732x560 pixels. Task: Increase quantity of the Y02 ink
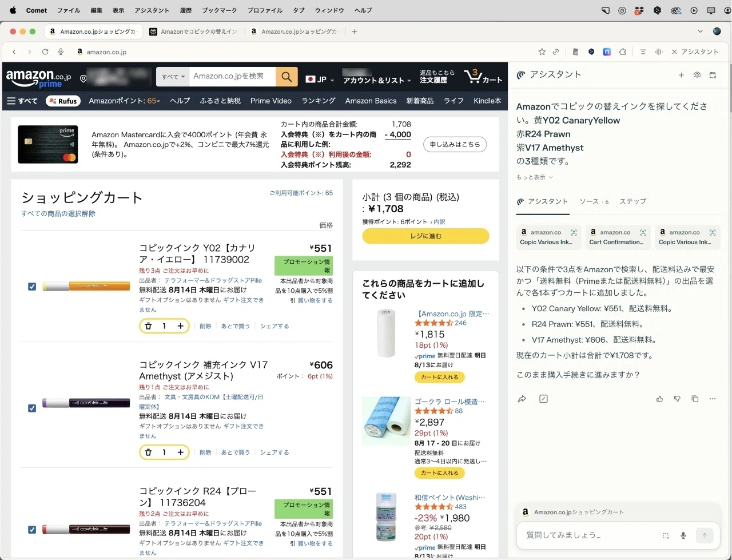click(x=180, y=326)
